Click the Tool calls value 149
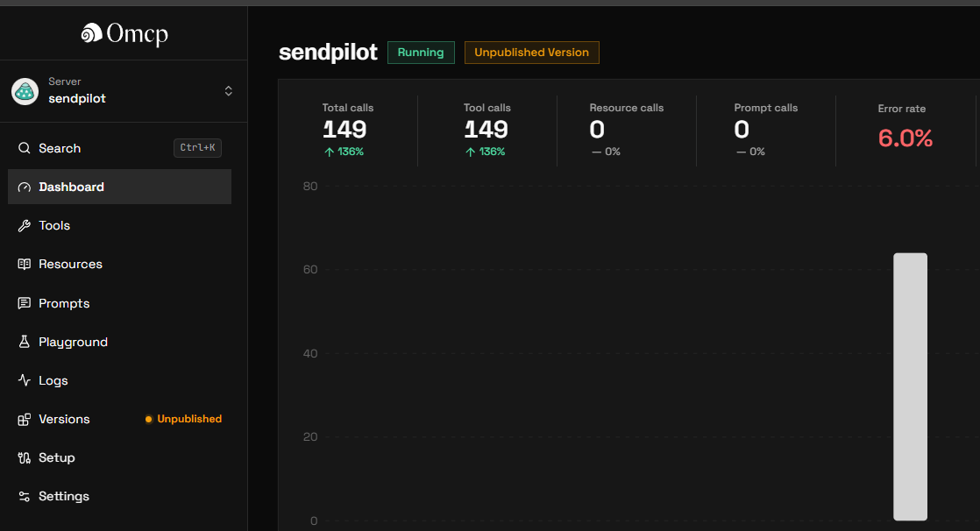This screenshot has height=531, width=980. [486, 130]
